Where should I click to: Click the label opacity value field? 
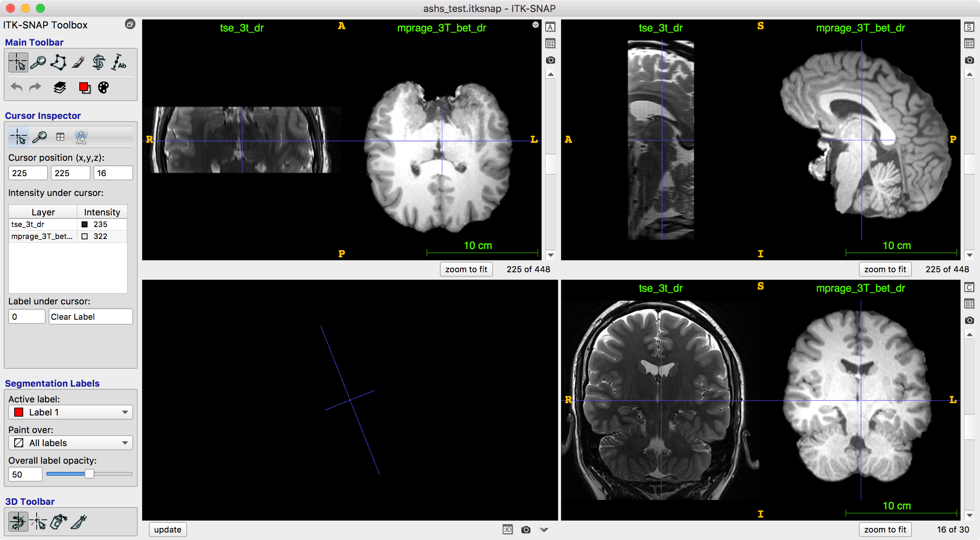point(25,474)
